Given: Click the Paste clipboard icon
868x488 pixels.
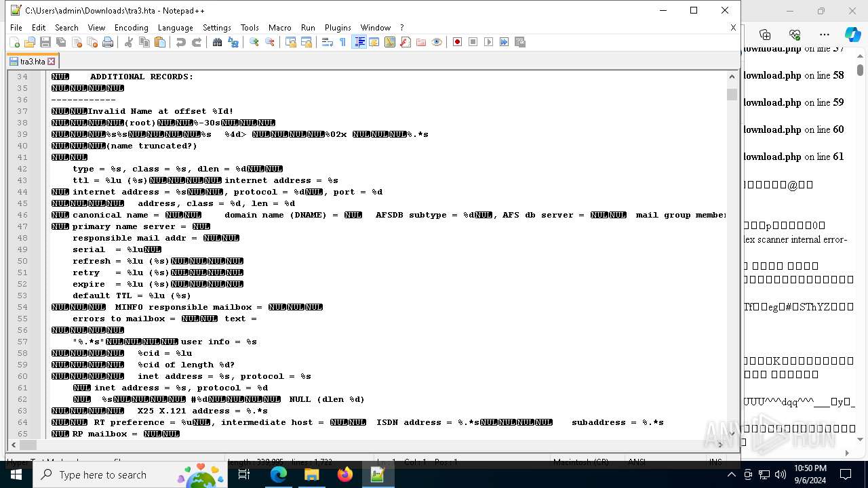Looking at the screenshot, I should (x=160, y=42).
